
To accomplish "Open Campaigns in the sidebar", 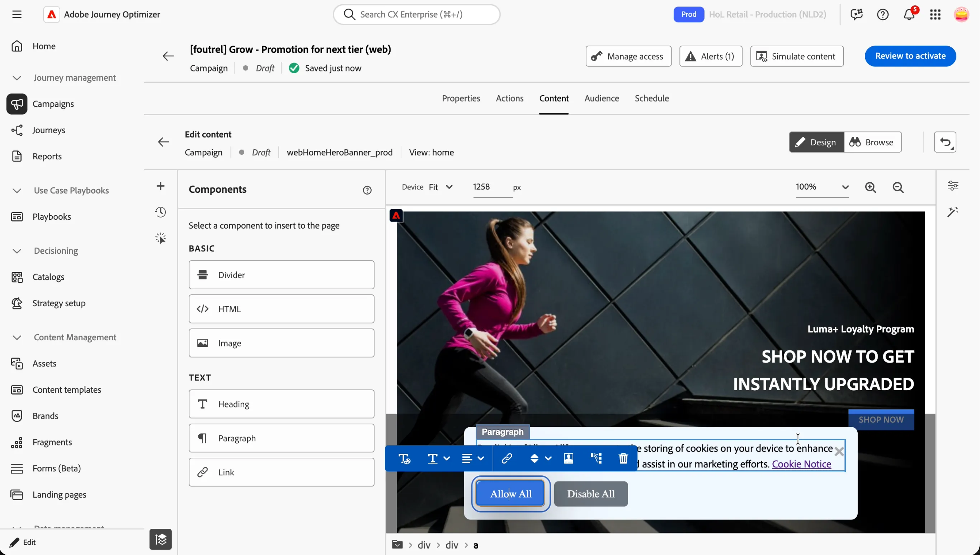I will coord(53,104).
